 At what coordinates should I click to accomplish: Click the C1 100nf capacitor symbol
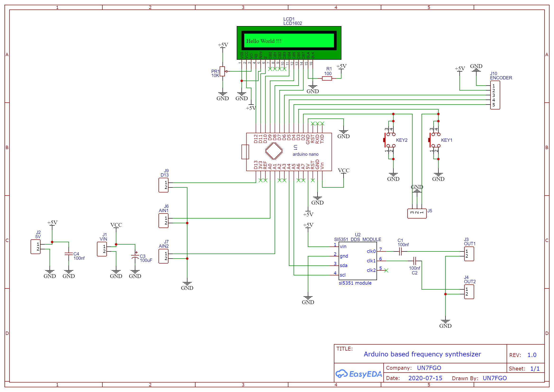pos(400,251)
